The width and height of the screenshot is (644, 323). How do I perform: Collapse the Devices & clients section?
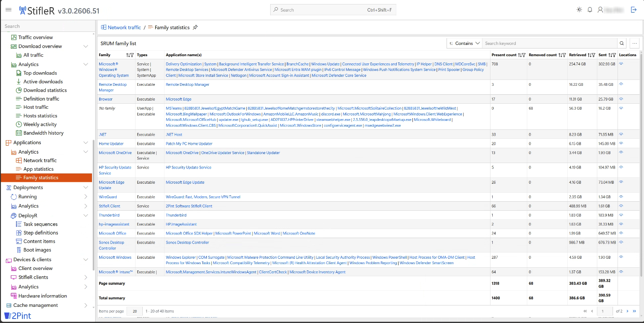point(86,260)
